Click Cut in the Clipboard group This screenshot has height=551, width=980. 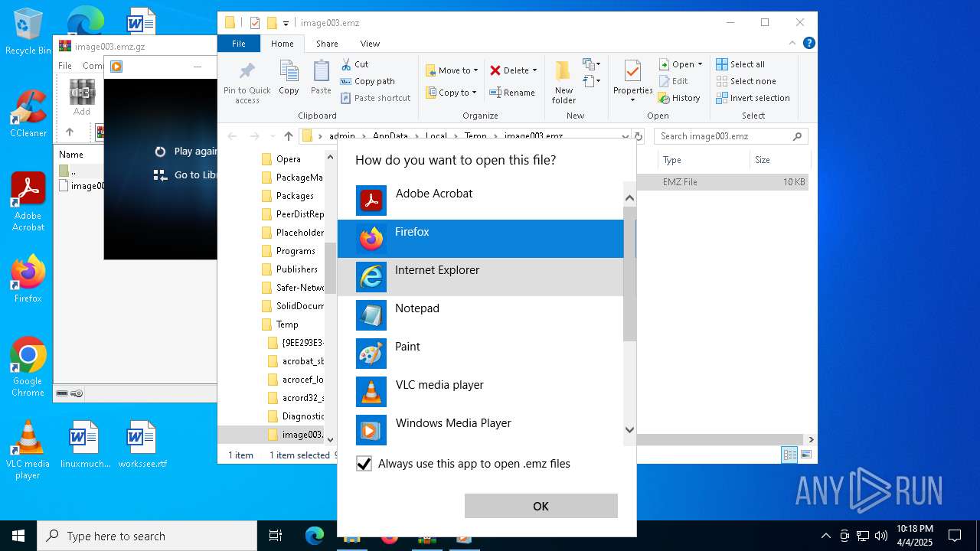pos(354,64)
